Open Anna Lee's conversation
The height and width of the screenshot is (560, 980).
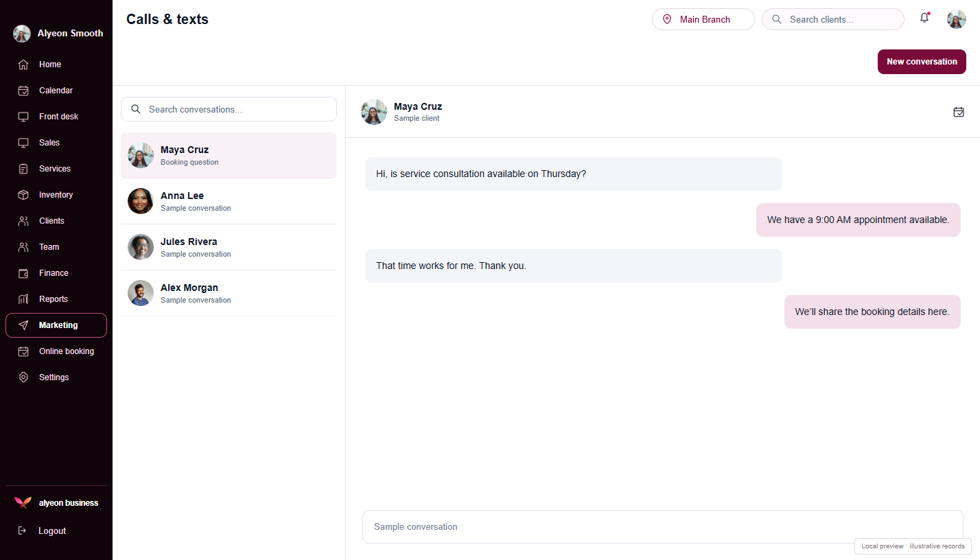coord(229,201)
